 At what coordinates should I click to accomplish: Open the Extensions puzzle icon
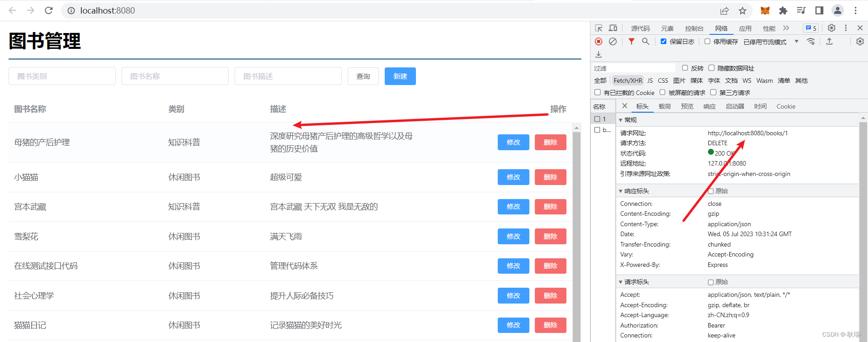pos(783,10)
